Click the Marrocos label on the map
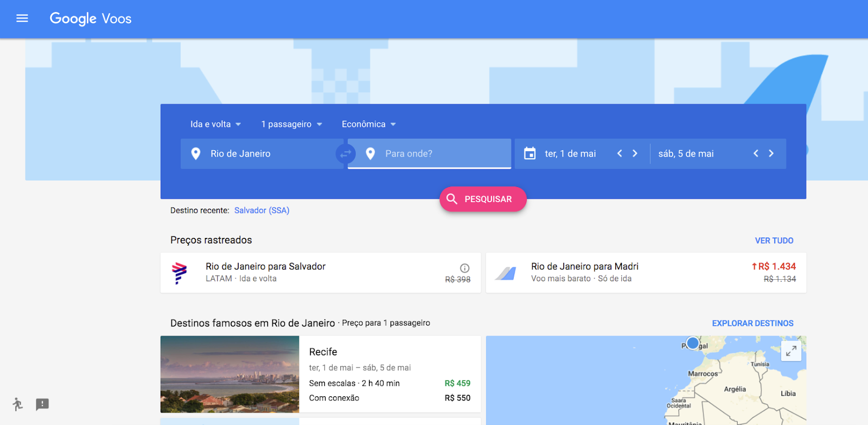This screenshot has width=868, height=425. tap(703, 374)
